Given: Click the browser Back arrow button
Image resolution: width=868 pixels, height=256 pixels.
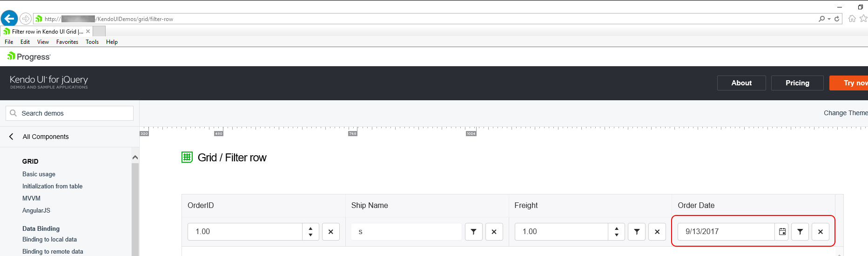Looking at the screenshot, I should [9, 19].
